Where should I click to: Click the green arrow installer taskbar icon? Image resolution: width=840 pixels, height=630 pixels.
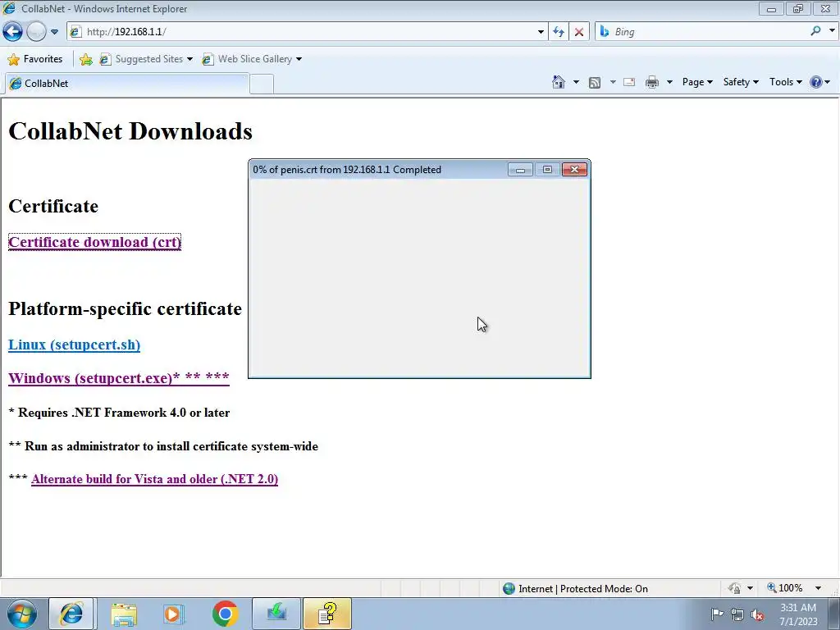point(276,614)
